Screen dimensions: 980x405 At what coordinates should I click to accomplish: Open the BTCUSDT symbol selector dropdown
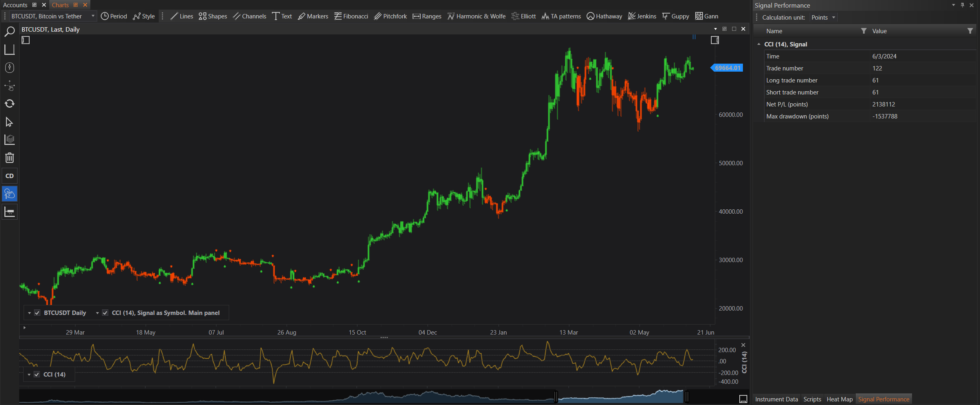coord(93,16)
